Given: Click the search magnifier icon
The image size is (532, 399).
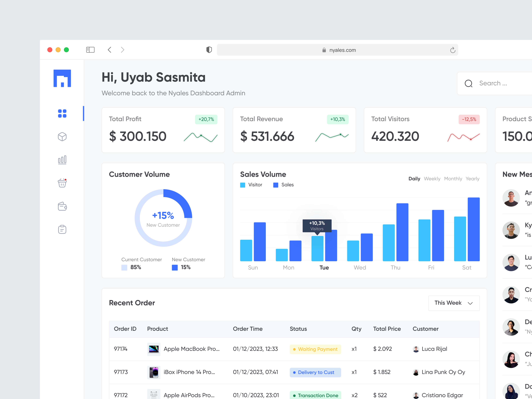Looking at the screenshot, I should [x=468, y=83].
